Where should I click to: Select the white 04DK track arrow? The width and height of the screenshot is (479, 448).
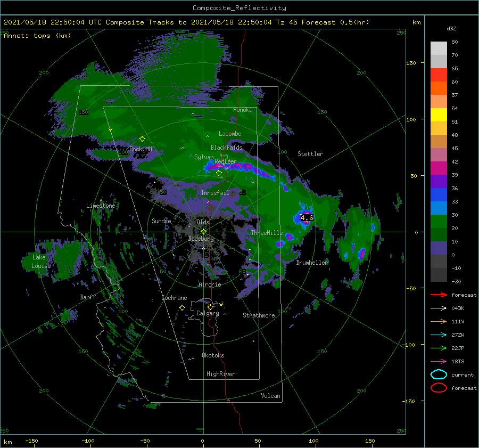coord(439,308)
